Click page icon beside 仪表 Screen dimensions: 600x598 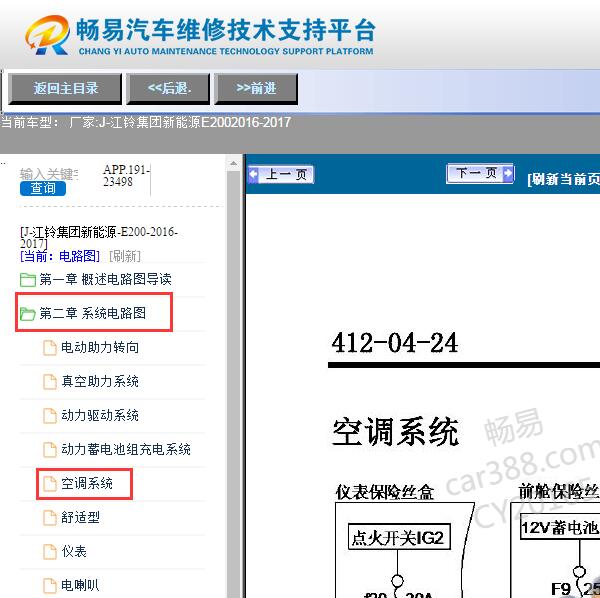pyautogui.click(x=50, y=552)
